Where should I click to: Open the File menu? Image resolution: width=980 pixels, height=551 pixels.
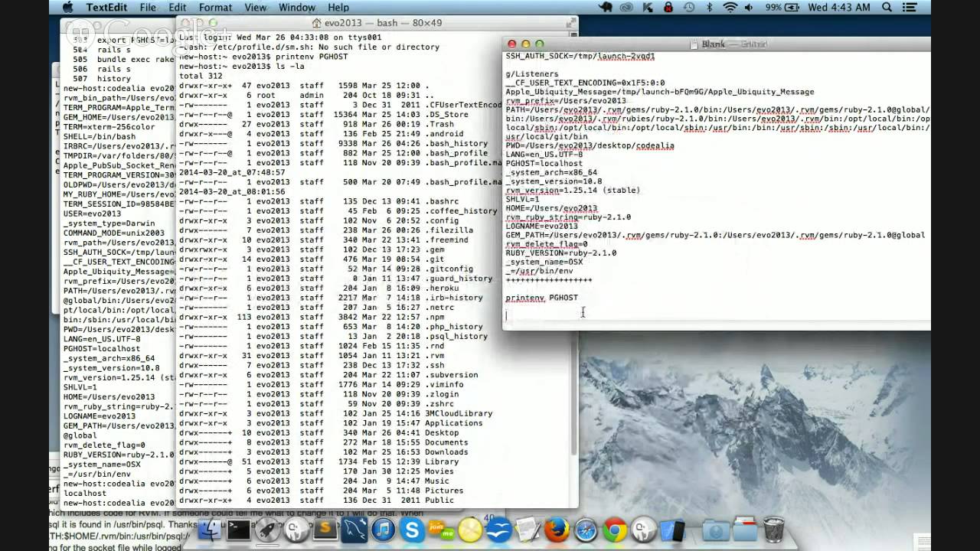(148, 7)
